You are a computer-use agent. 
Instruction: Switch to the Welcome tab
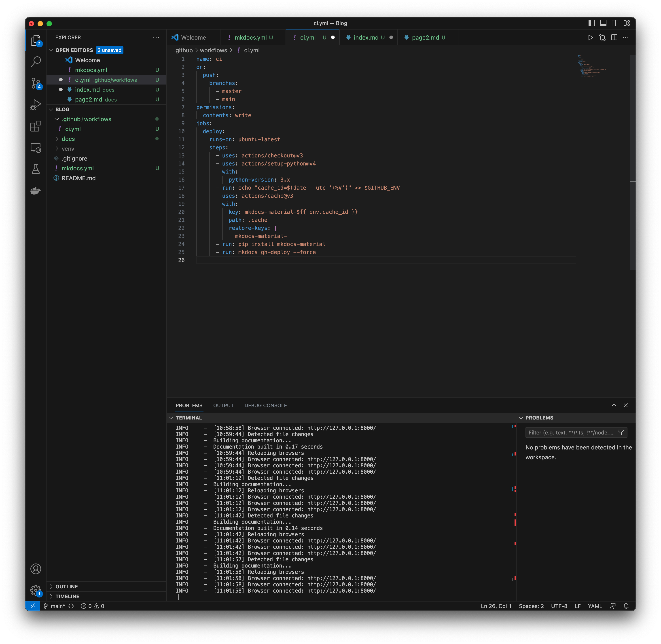[193, 38]
